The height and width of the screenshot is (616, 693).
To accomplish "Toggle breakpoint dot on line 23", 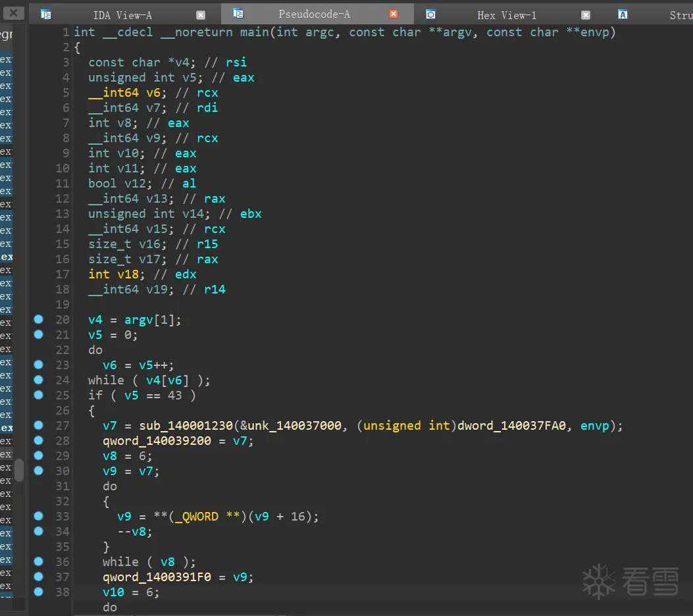I will coord(38,365).
